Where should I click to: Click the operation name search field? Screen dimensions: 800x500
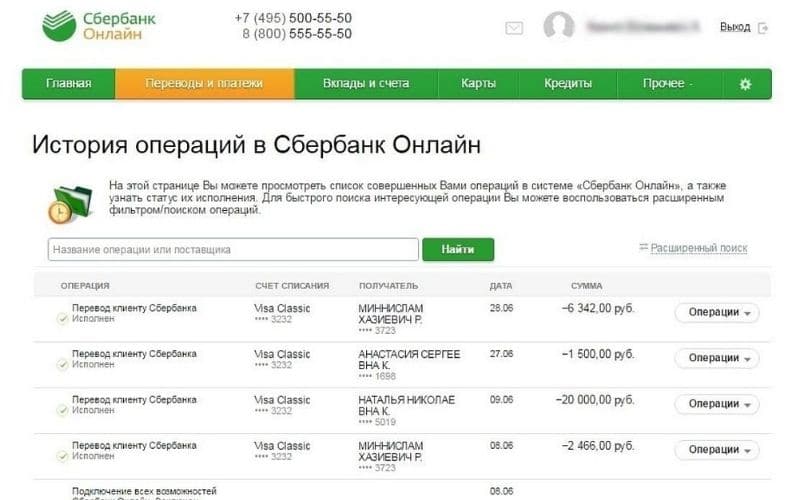pyautogui.click(x=233, y=249)
